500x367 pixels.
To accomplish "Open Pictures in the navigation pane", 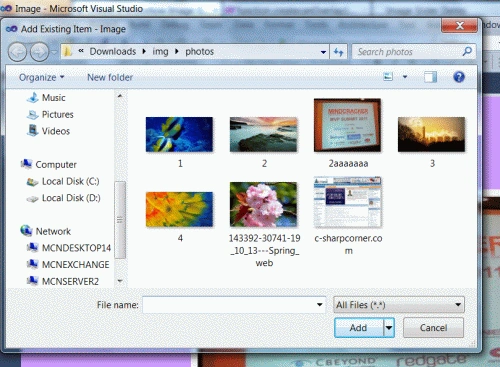I will (x=58, y=114).
